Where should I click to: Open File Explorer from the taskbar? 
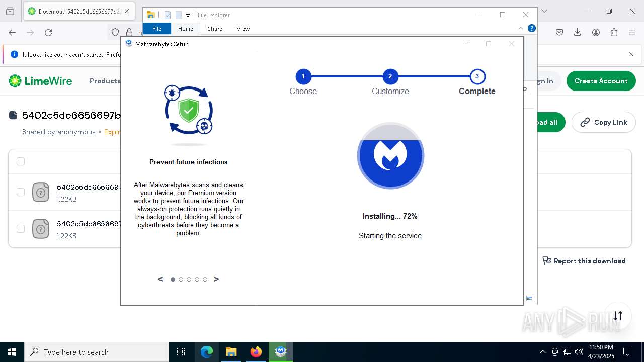[231, 352]
